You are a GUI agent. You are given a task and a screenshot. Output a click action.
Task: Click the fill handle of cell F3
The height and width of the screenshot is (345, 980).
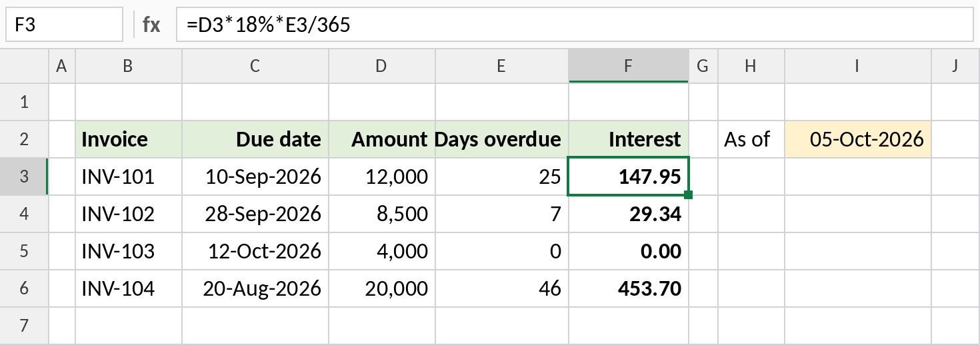coord(689,194)
